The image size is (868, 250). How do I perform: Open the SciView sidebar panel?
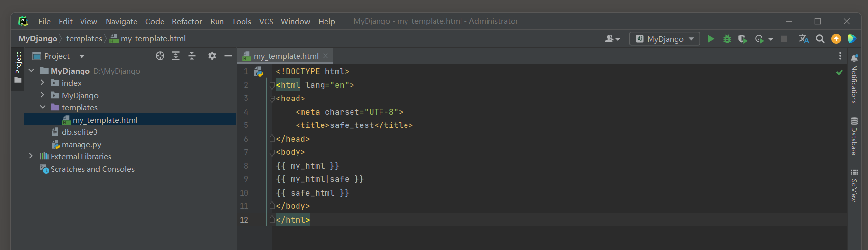tap(854, 186)
